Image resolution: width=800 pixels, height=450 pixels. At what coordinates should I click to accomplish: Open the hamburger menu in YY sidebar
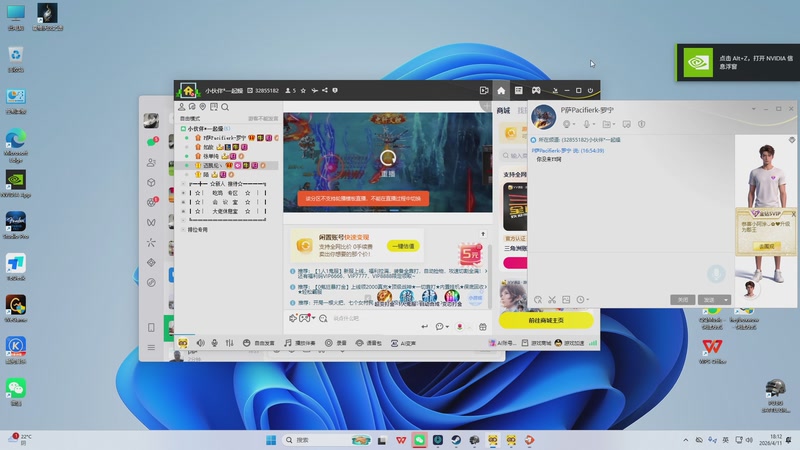(151, 347)
